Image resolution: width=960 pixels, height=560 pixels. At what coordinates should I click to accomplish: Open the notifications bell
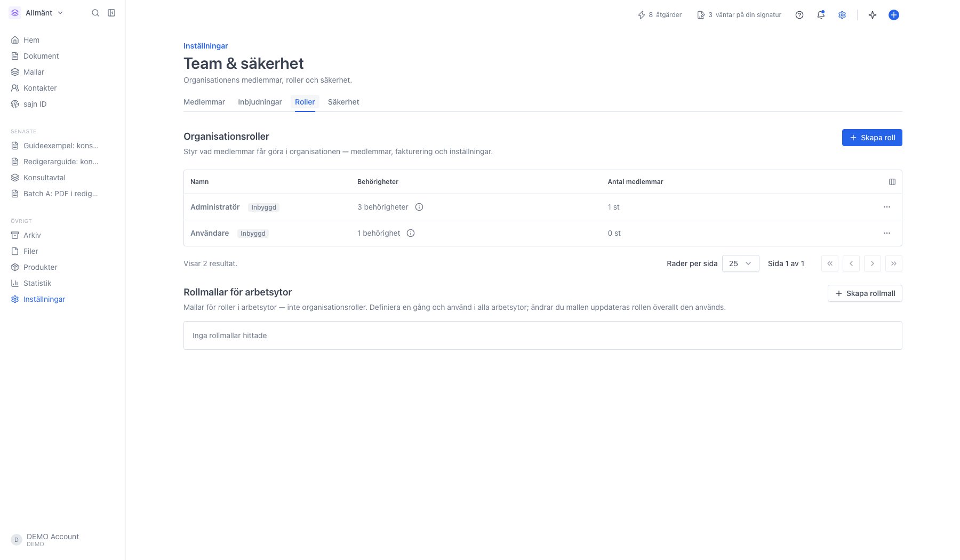coord(821,15)
